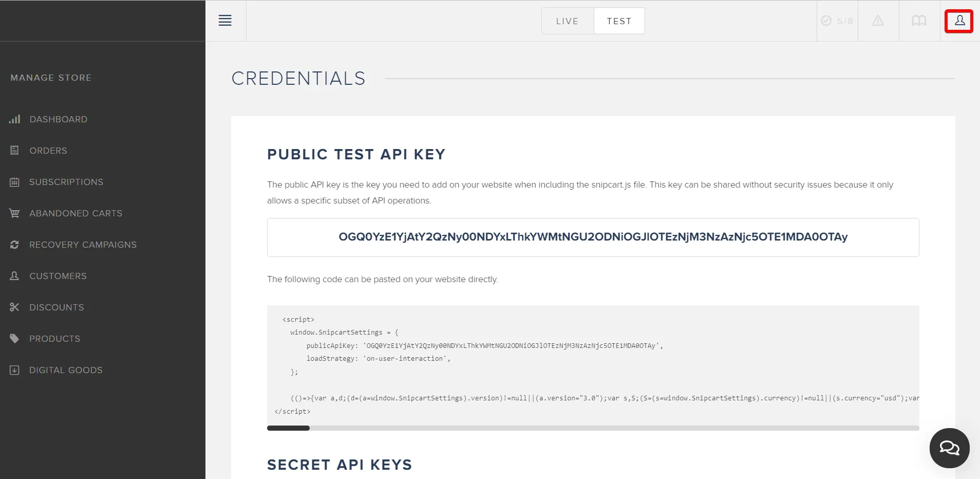The height and width of the screenshot is (479, 980).
Task: Click the Dashboard bar chart icon
Action: coord(14,119)
